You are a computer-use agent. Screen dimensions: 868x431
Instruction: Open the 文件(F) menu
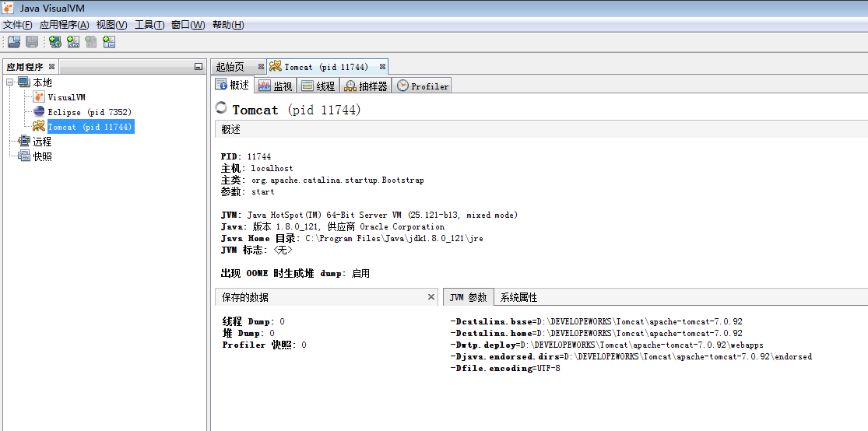(x=18, y=25)
